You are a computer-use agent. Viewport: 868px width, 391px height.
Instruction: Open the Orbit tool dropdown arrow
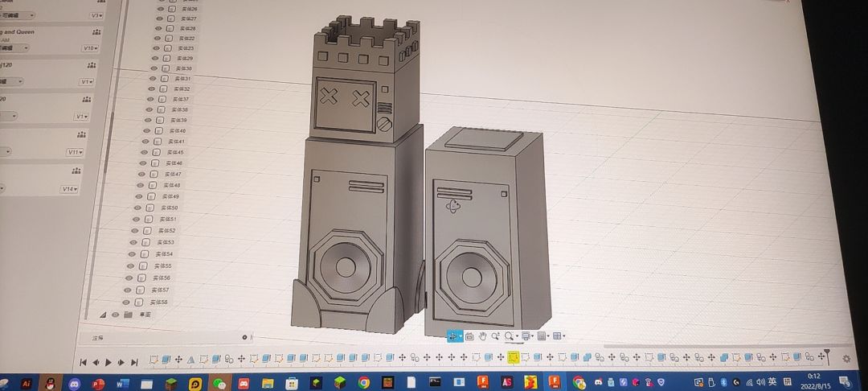click(461, 337)
